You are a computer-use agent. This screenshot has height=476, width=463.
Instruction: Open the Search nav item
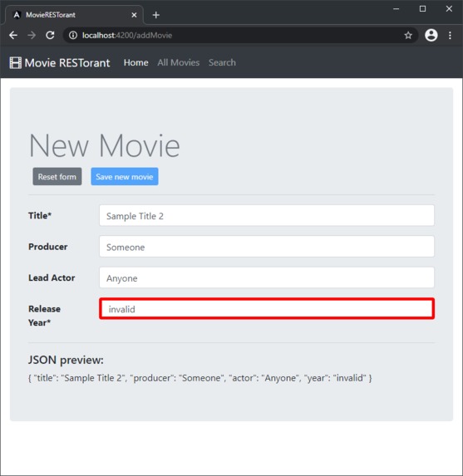pos(222,62)
